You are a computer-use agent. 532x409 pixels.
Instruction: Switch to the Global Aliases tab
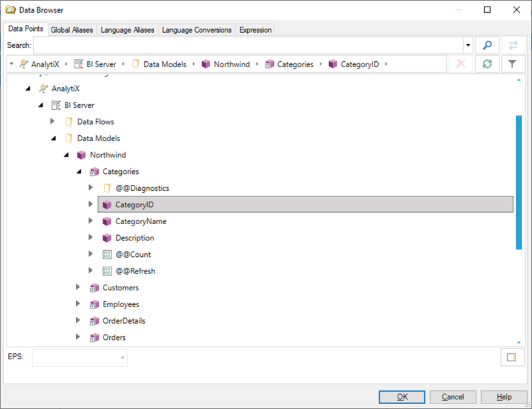tap(72, 30)
